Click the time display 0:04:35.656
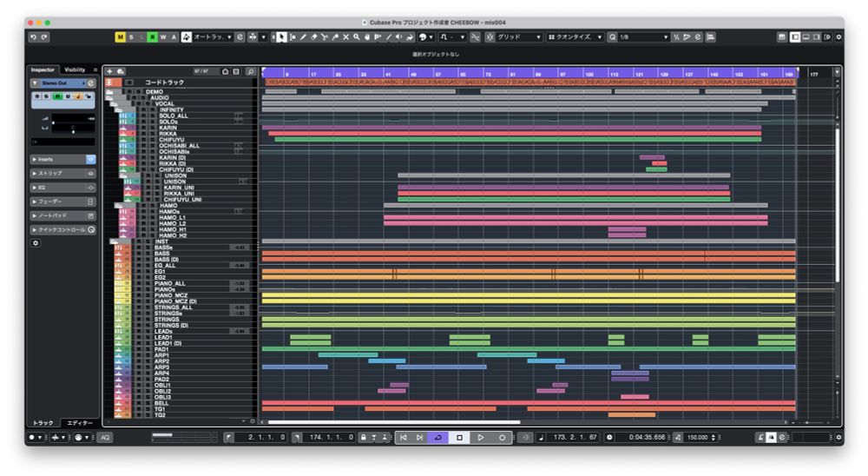 tap(648, 437)
